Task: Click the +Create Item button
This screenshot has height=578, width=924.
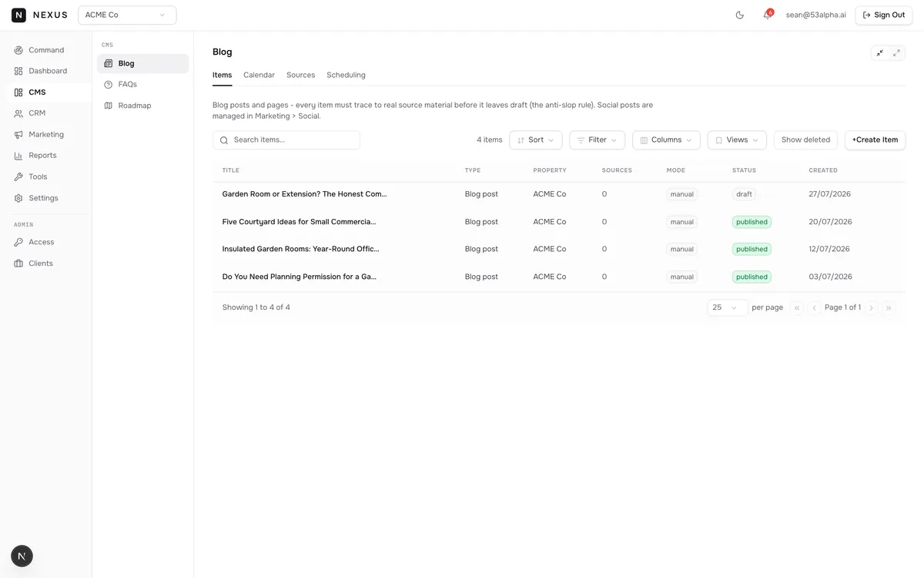Action: click(x=875, y=140)
